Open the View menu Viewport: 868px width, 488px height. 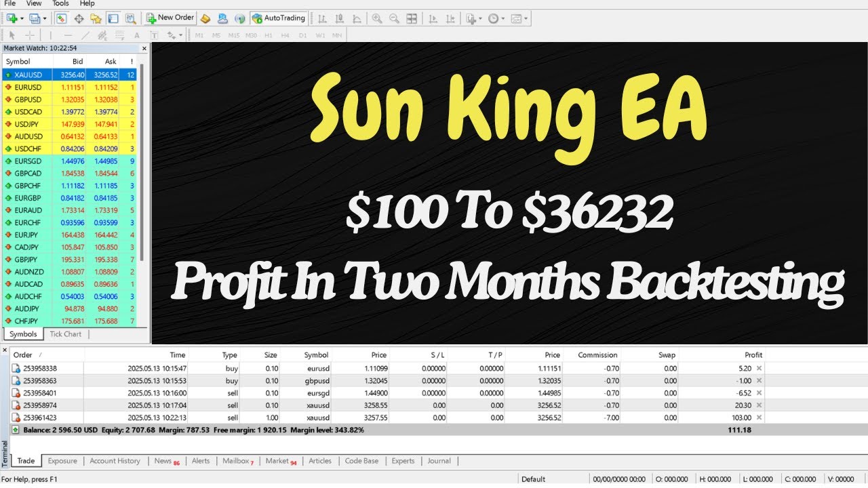click(x=34, y=3)
